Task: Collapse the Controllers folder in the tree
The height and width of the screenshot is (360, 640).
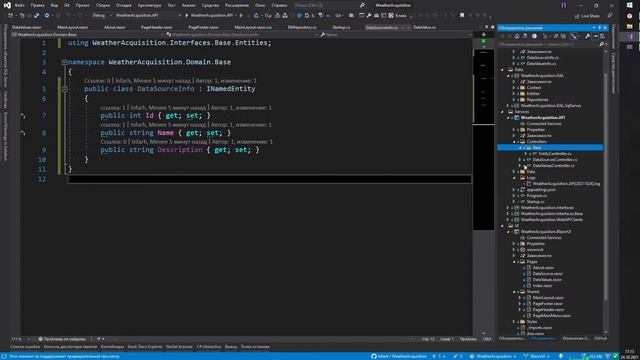Action: click(x=514, y=142)
